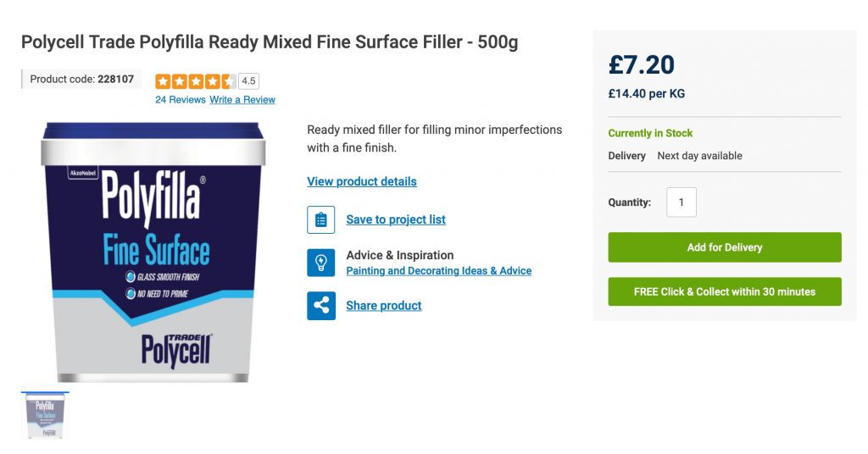868x454 pixels.
Task: Click the 4.5 rating score badge
Action: [248, 81]
